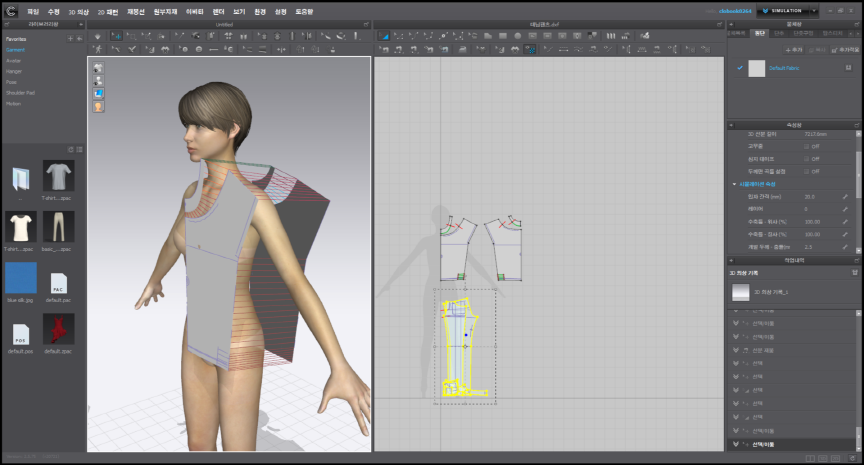Open the 도움말 (Help) menu
The width and height of the screenshot is (864, 465).
304,12
